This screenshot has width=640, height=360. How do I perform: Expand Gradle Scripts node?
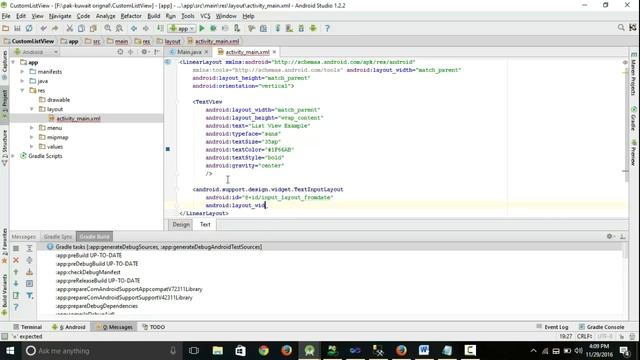13,156
